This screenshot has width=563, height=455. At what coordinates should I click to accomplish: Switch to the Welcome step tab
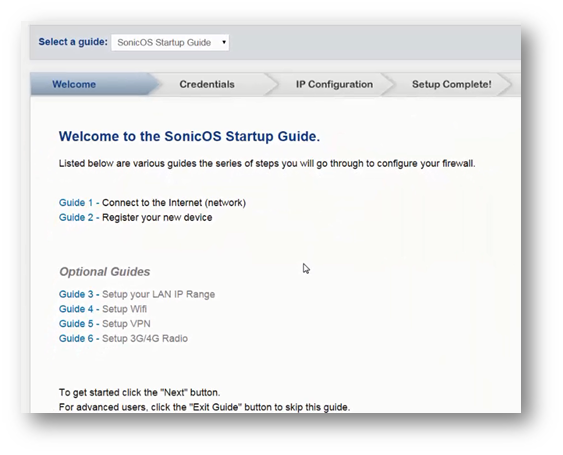click(74, 84)
